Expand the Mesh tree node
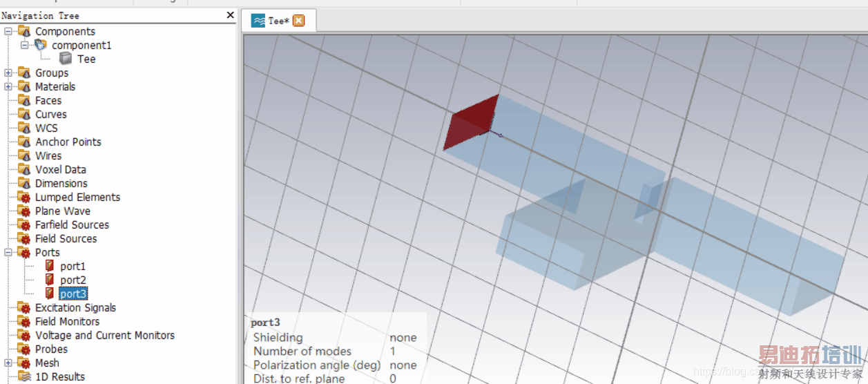 (x=8, y=363)
